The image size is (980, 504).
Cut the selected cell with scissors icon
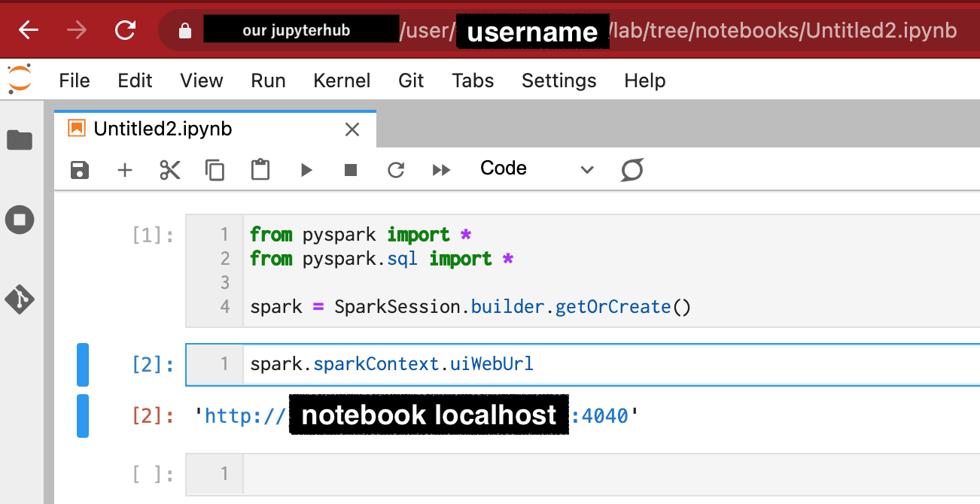coord(170,170)
